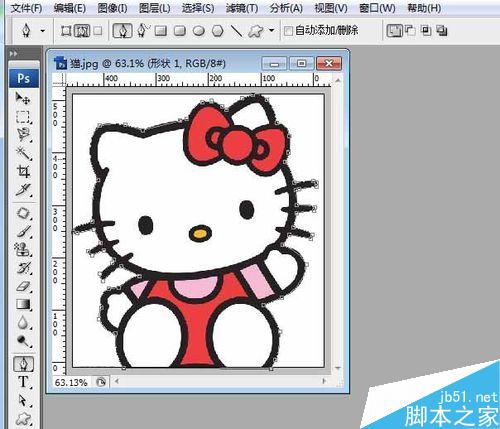Select the Custom Shape tool in toolbox
The width and height of the screenshot is (500, 429).
coord(23,418)
